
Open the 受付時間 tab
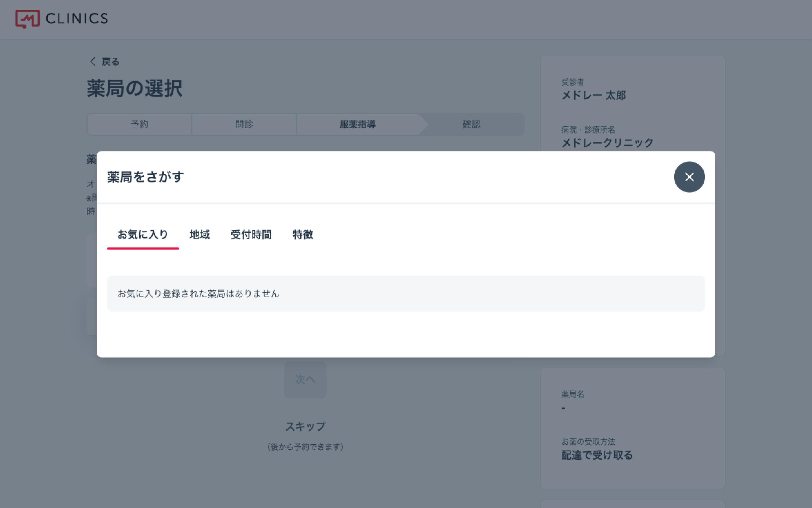point(251,235)
